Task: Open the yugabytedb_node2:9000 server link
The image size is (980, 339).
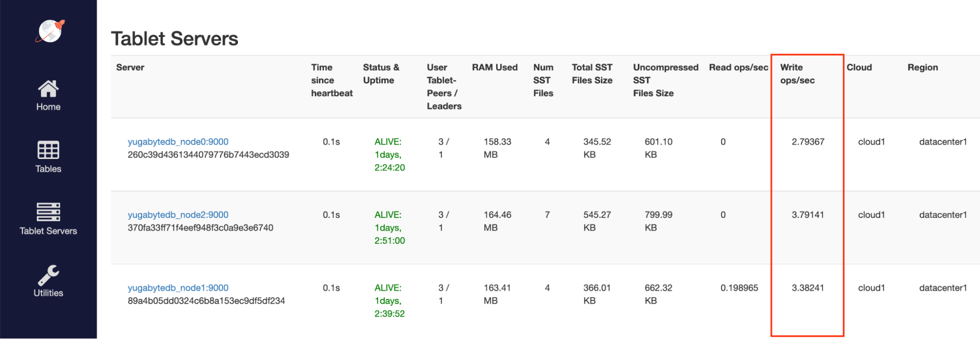Action: (x=178, y=215)
